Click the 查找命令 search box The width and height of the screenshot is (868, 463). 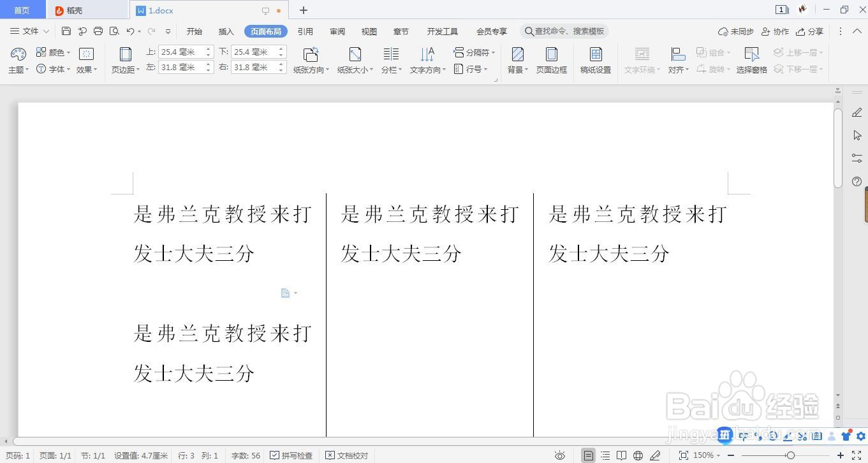565,31
